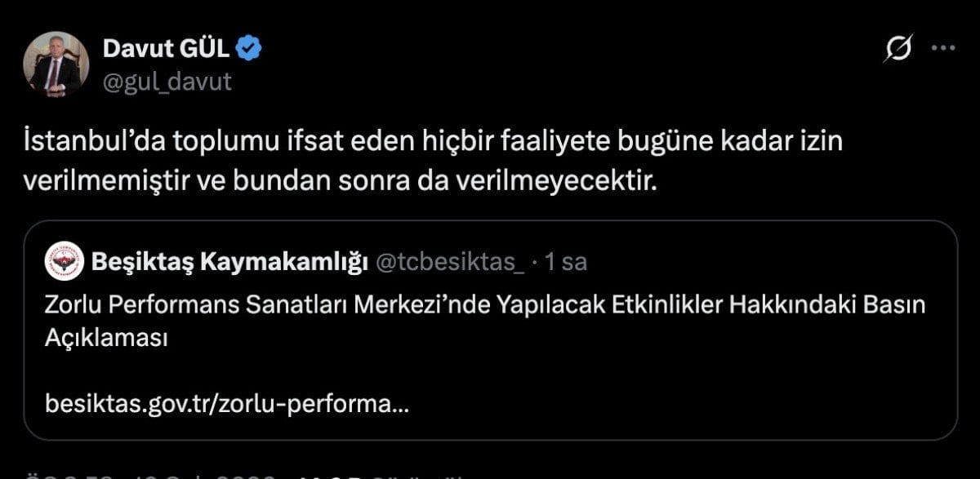Click the Beşiktaş Kaymakamlığı logo avatar
Screen dimensions: 980x479
(x=61, y=262)
